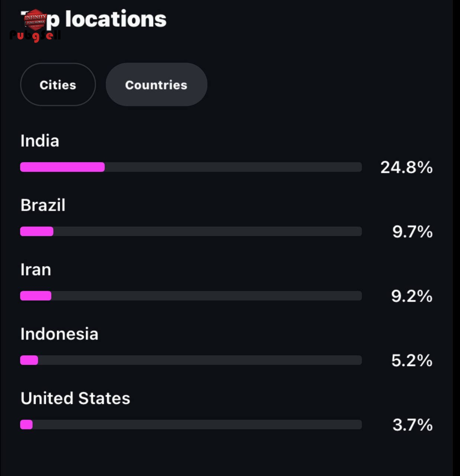The height and width of the screenshot is (476, 460).
Task: Click the pink Brazil progress bar
Action: 37,231
